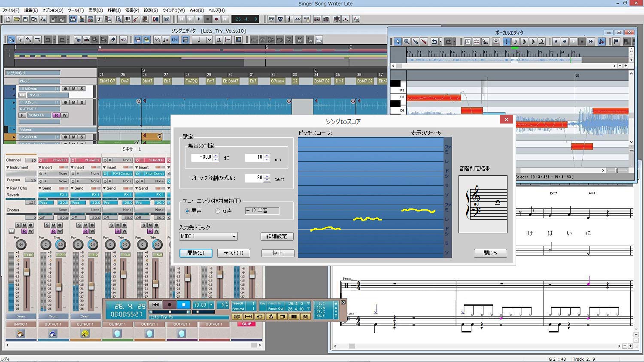The height and width of the screenshot is (362, 644).
Task: Click the record button on the main transport toolbar
Action: point(216,19)
